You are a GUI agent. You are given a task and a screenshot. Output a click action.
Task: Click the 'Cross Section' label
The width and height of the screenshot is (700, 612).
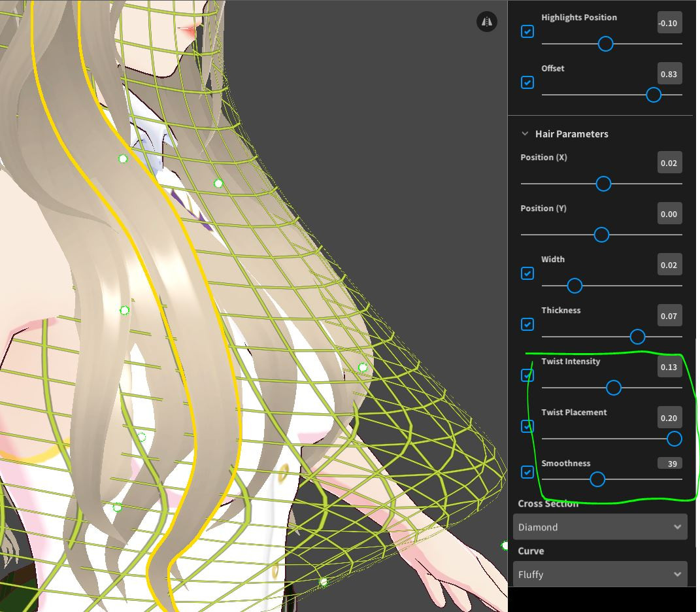548,503
